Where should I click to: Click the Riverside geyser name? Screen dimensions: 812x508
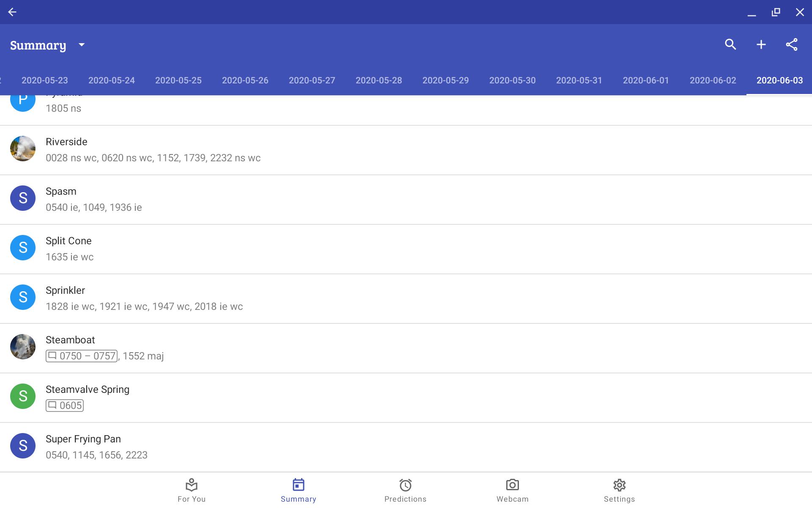(x=66, y=142)
